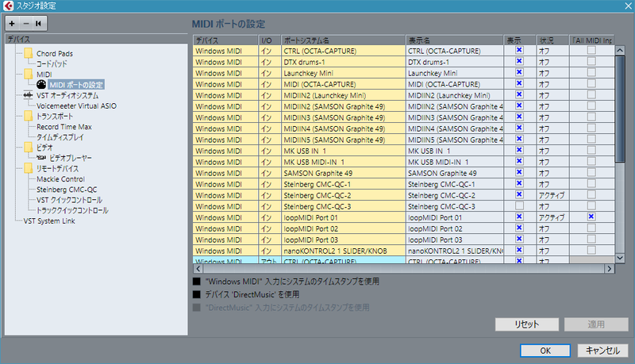The image size is (635, 364).
Task: Click the リモートデバイス folder icon
Action: (x=29, y=168)
